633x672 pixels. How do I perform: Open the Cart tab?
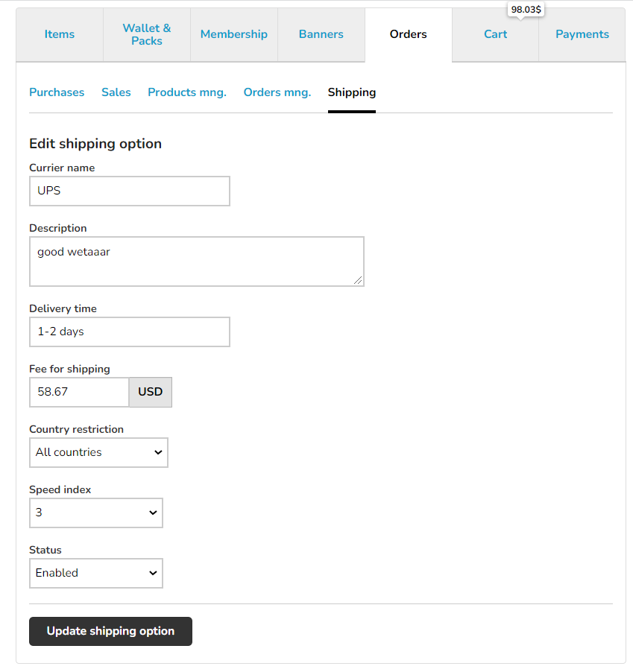tap(495, 34)
